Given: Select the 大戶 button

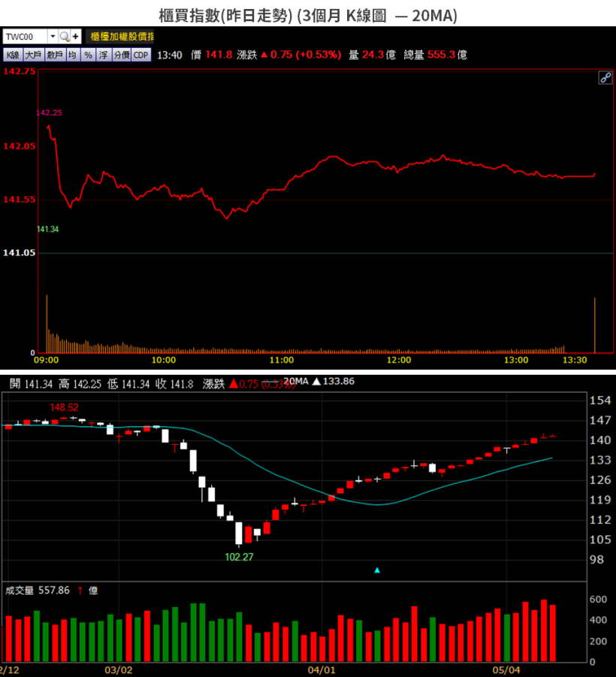Looking at the screenshot, I should click(x=33, y=55).
